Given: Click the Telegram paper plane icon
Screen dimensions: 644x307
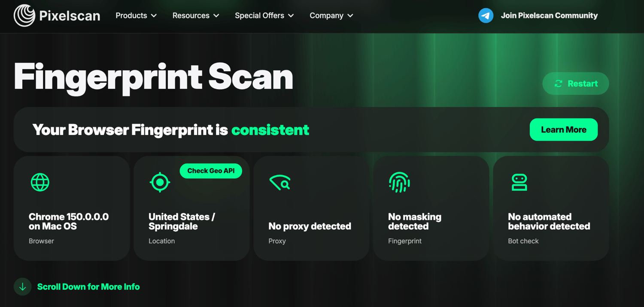Looking at the screenshot, I should point(486,15).
